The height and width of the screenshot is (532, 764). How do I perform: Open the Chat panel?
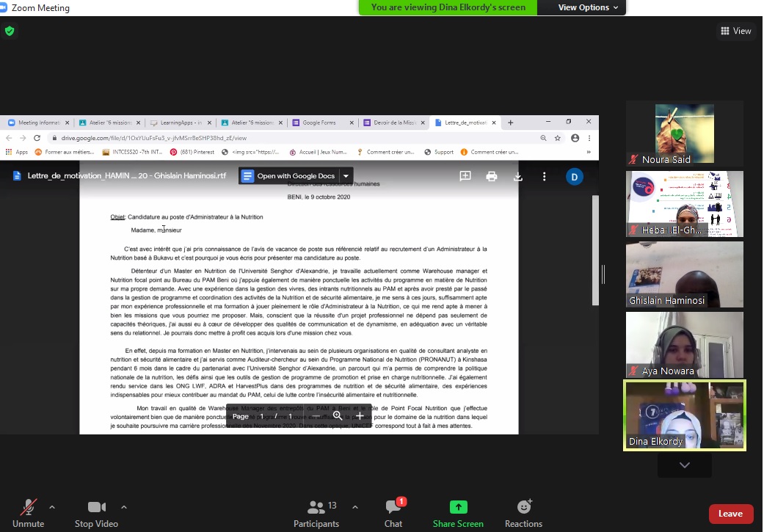coord(393,513)
